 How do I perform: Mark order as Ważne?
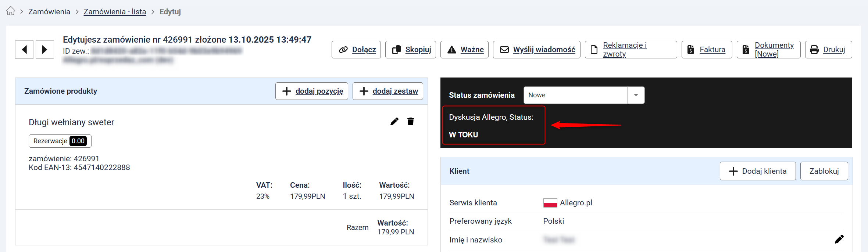464,50
